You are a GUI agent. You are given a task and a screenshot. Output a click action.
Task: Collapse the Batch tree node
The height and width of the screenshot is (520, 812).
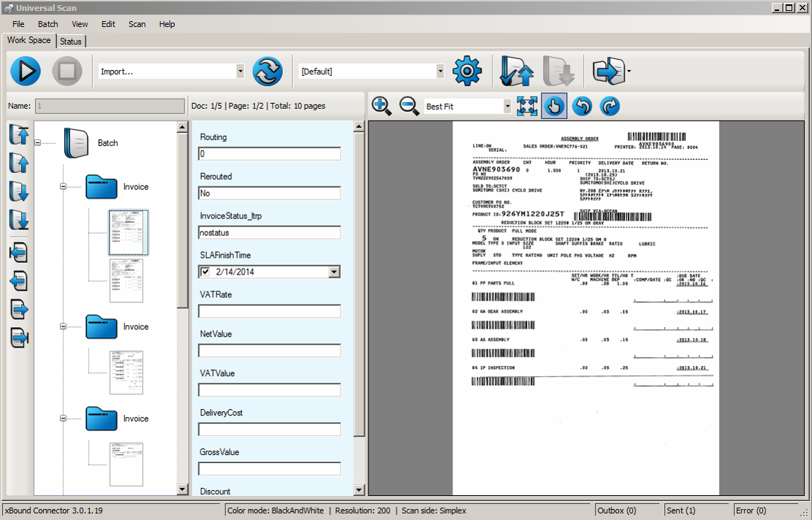(x=37, y=143)
